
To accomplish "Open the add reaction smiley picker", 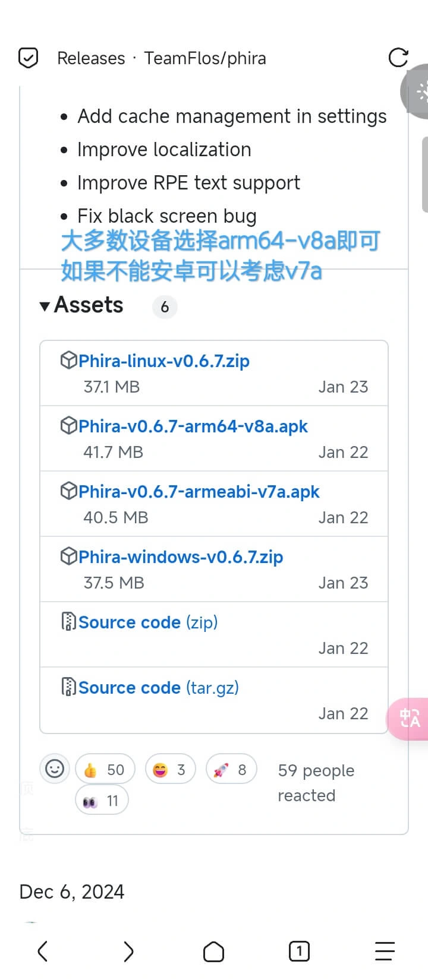I will [x=54, y=769].
